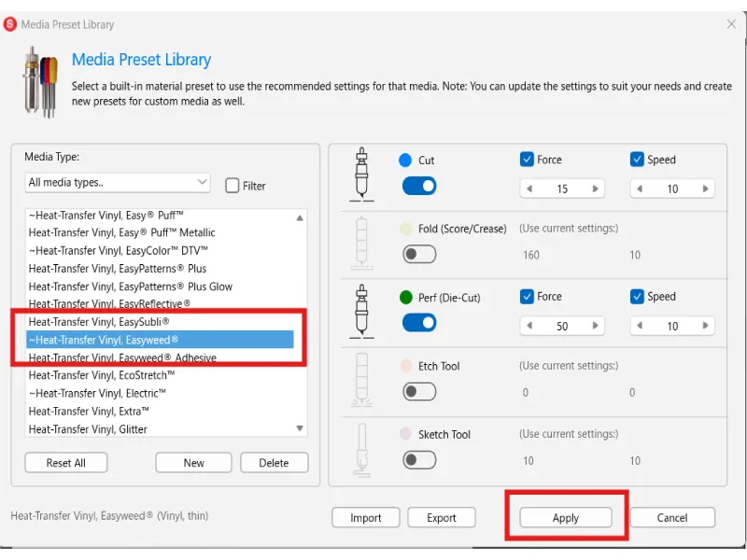This screenshot has width=747, height=560.
Task: Click the Export button
Action: [x=442, y=518]
